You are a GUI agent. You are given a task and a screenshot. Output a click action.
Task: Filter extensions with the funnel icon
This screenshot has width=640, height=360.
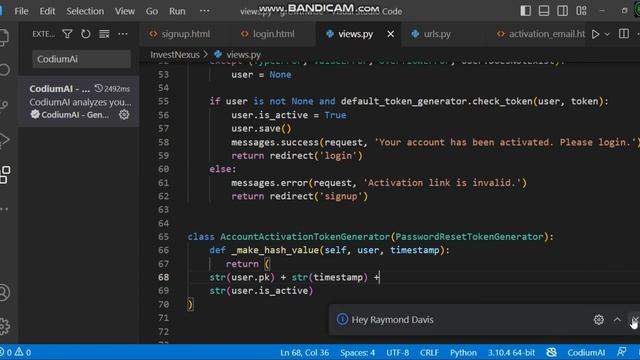pyautogui.click(x=67, y=34)
